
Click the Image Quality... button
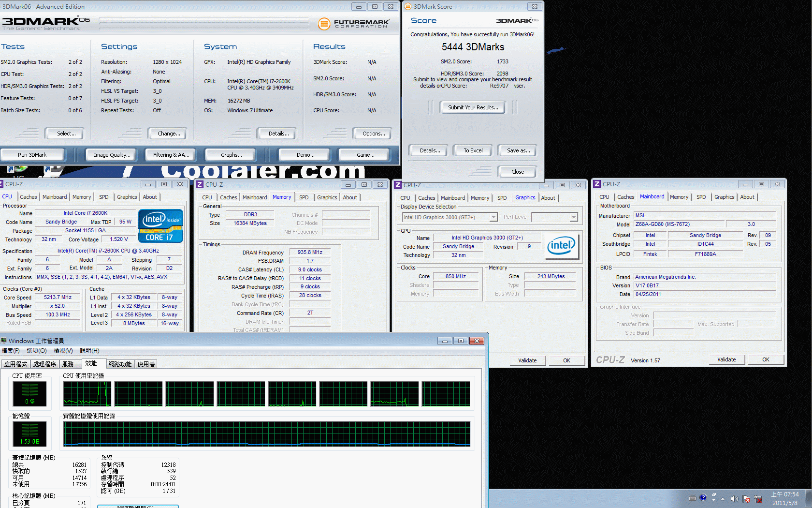click(x=112, y=155)
